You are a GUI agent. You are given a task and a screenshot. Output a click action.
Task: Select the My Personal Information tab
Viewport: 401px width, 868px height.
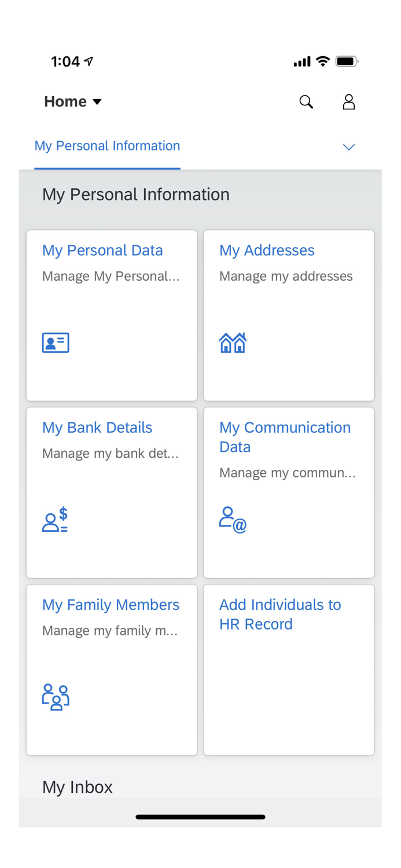[107, 146]
